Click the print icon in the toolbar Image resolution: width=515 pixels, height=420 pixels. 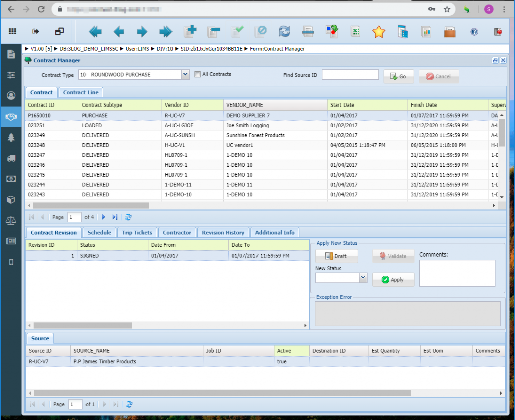coord(308,31)
